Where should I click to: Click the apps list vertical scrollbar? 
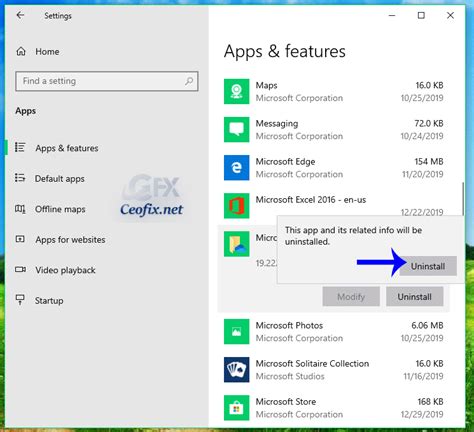pos(463,199)
